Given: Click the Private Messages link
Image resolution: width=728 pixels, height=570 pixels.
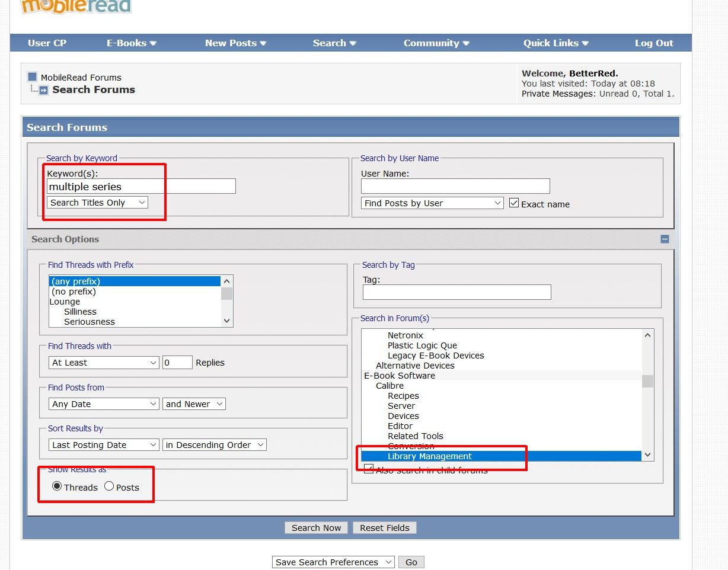Looking at the screenshot, I should 558,94.
